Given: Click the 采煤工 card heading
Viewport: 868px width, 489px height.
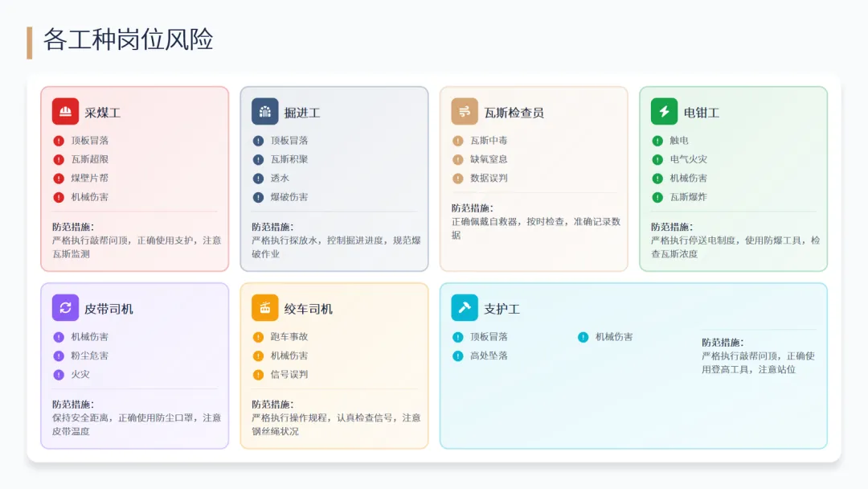Looking at the screenshot, I should (x=102, y=113).
